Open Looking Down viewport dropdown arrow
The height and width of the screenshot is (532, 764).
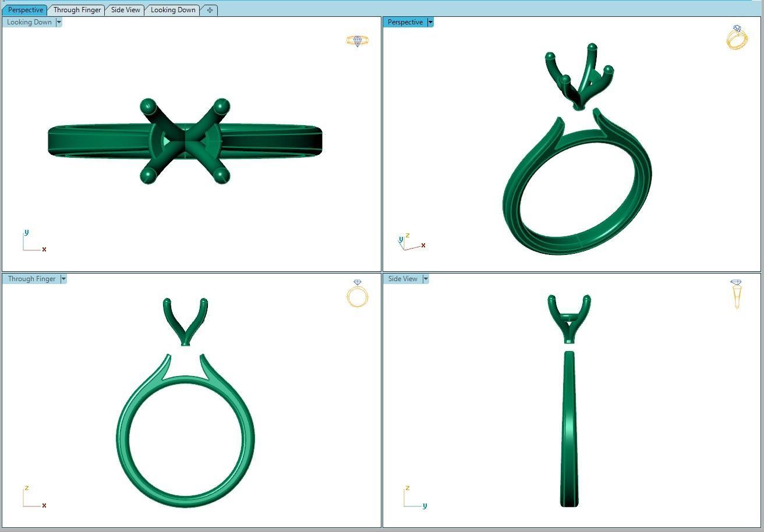coord(59,22)
